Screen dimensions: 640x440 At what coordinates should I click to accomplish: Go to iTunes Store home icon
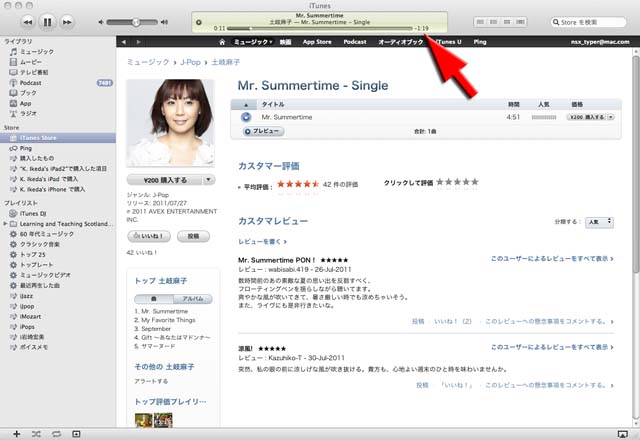coord(222,42)
